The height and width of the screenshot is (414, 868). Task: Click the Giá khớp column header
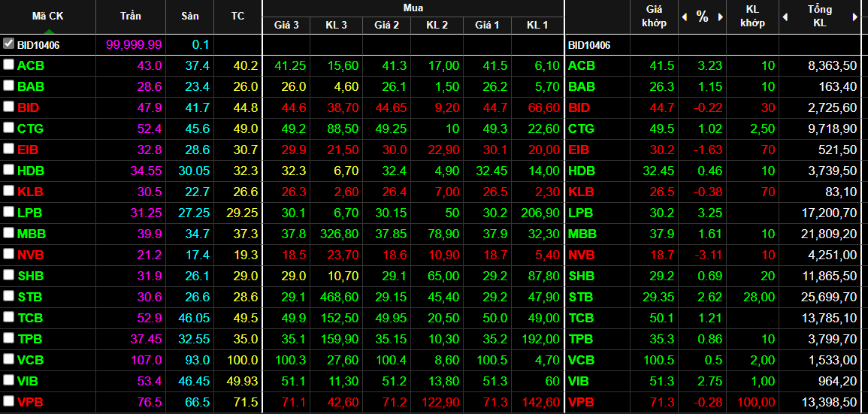(x=655, y=17)
